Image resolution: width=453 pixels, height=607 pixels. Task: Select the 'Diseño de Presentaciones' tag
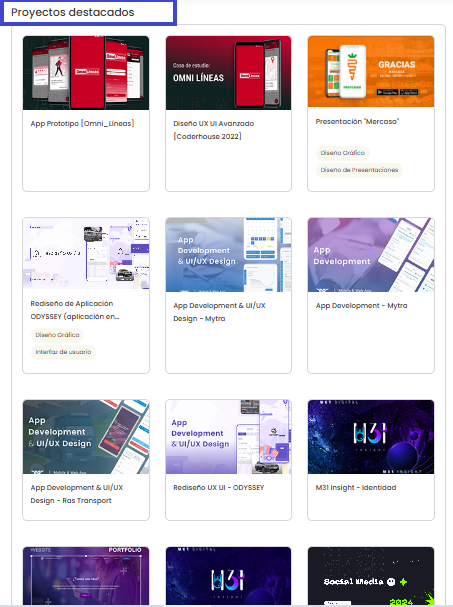tap(359, 170)
